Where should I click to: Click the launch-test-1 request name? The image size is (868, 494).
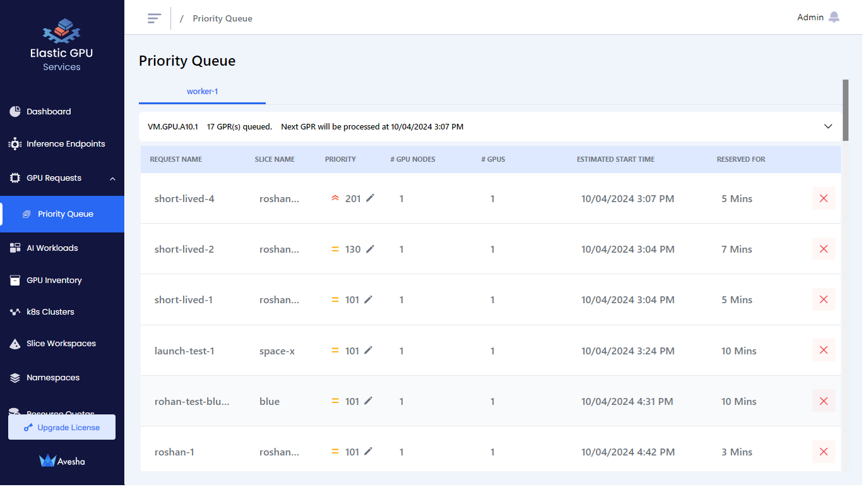(184, 351)
